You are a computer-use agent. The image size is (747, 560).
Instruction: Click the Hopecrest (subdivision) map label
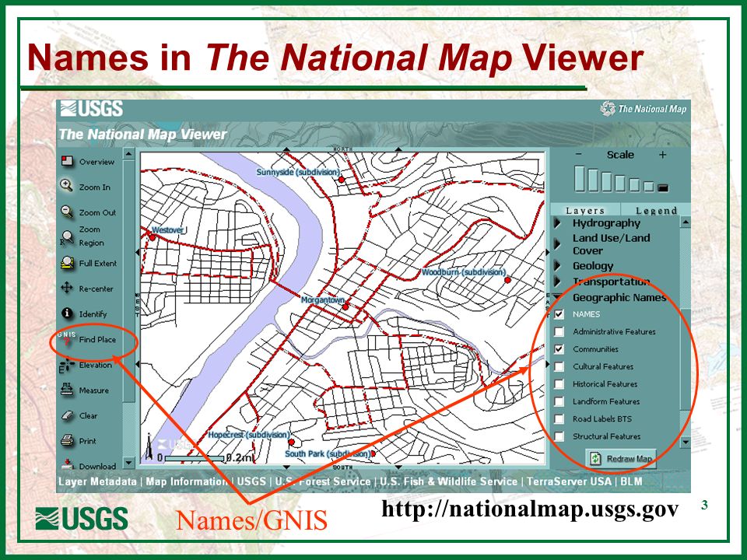pos(249,435)
